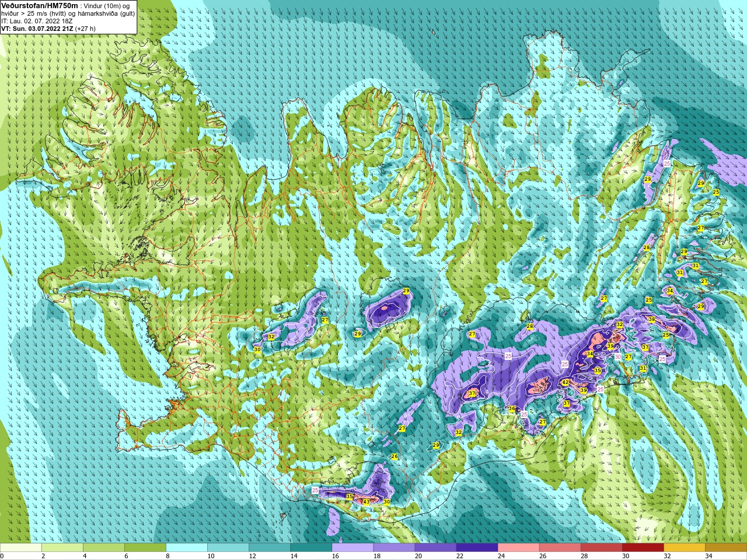
Task: Select the yellow gust label 42
Action: pos(566,383)
